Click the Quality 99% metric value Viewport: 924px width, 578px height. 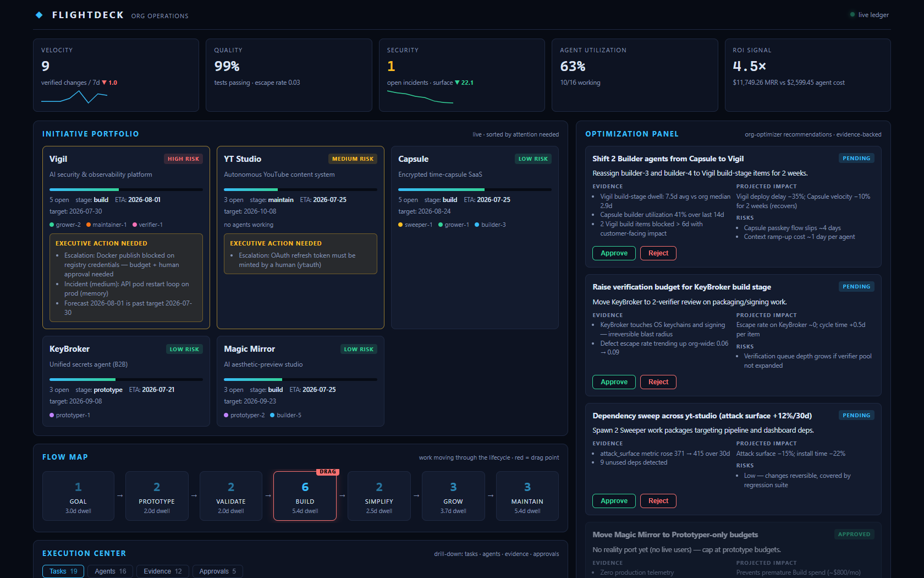tap(227, 66)
